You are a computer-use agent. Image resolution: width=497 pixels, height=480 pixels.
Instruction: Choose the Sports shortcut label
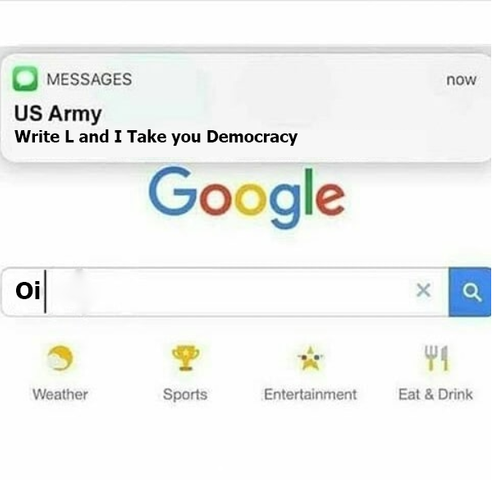185,395
